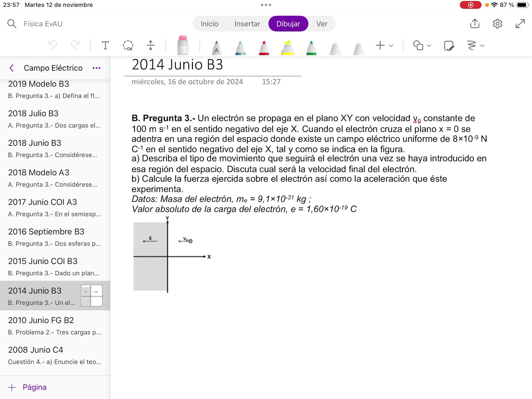Open the Settings gear
This screenshot has height=399, width=532.
497,24
